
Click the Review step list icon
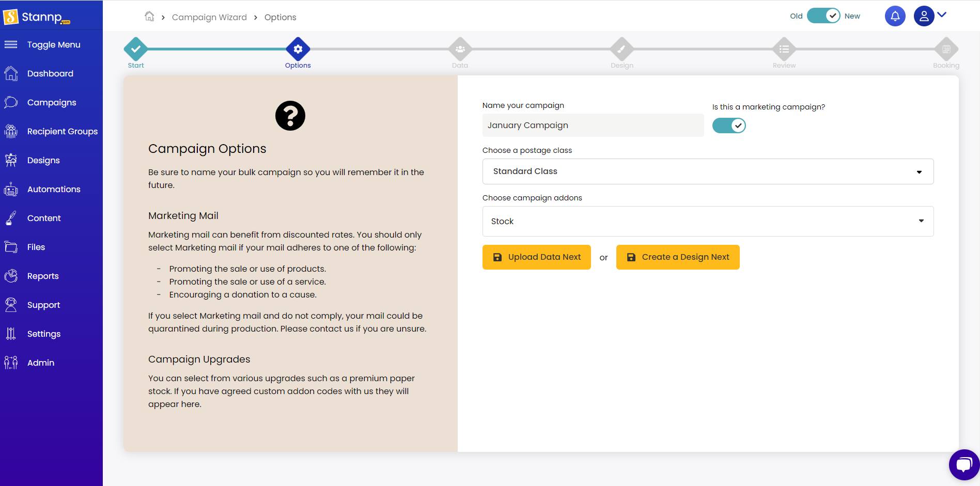coord(784,49)
